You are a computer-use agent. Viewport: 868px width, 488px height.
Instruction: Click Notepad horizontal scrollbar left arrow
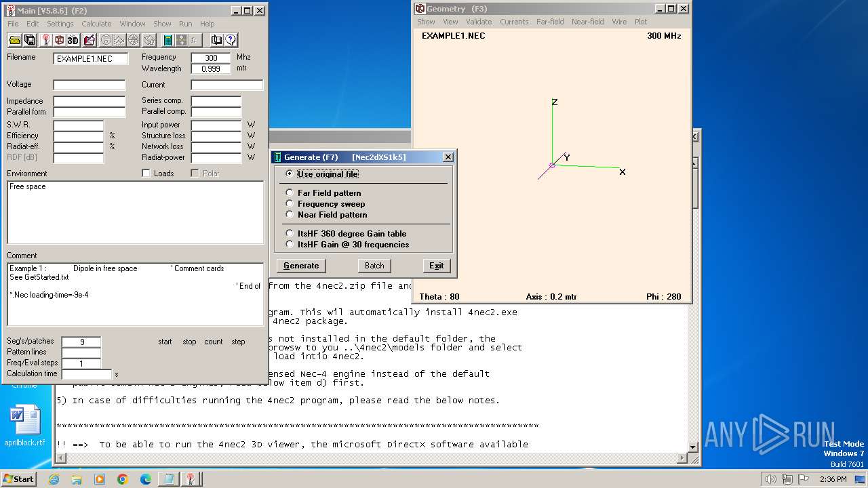tap(61, 458)
